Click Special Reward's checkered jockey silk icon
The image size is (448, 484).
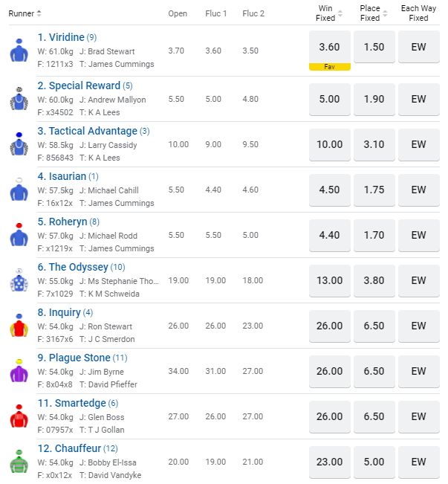(x=19, y=99)
